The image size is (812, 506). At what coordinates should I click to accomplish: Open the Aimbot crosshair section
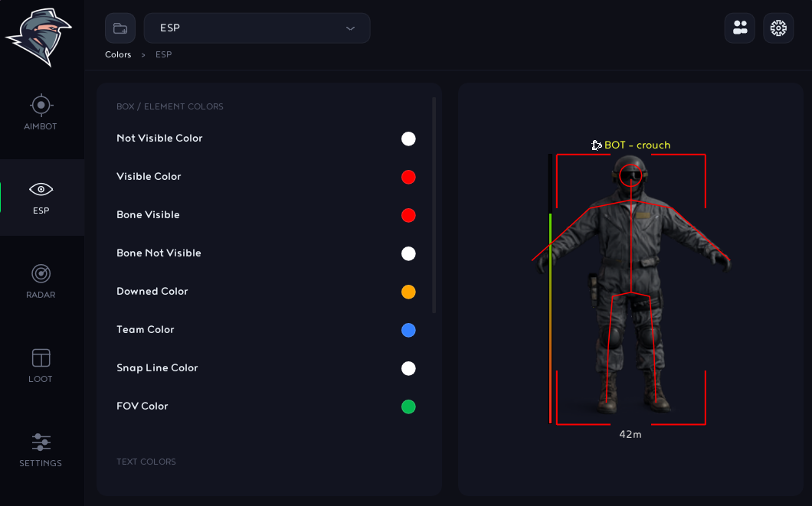pyautogui.click(x=41, y=106)
